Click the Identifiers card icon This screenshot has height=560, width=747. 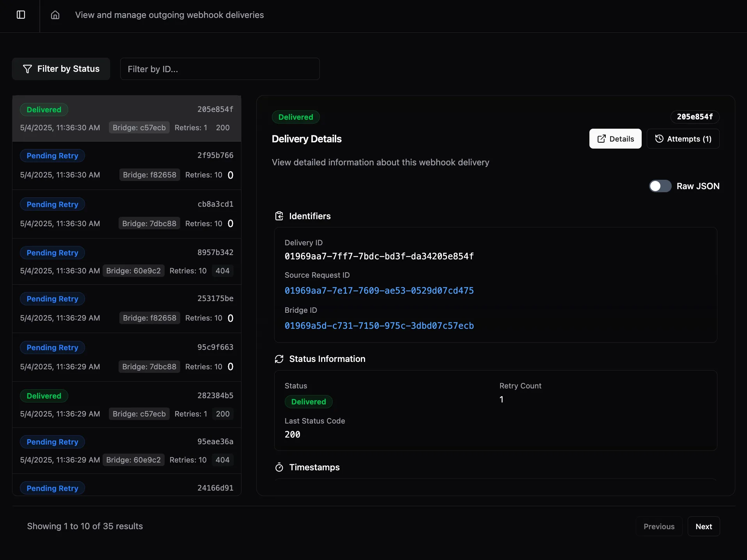(x=279, y=216)
